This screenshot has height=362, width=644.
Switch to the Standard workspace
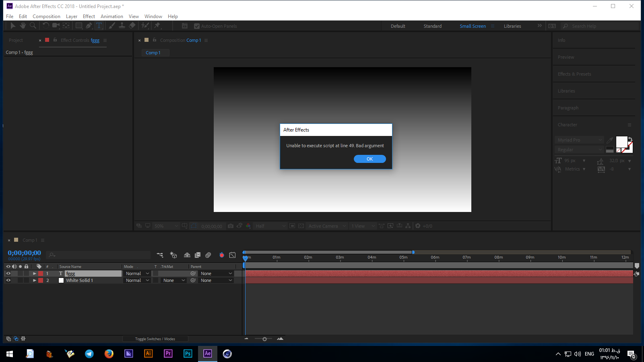point(432,26)
